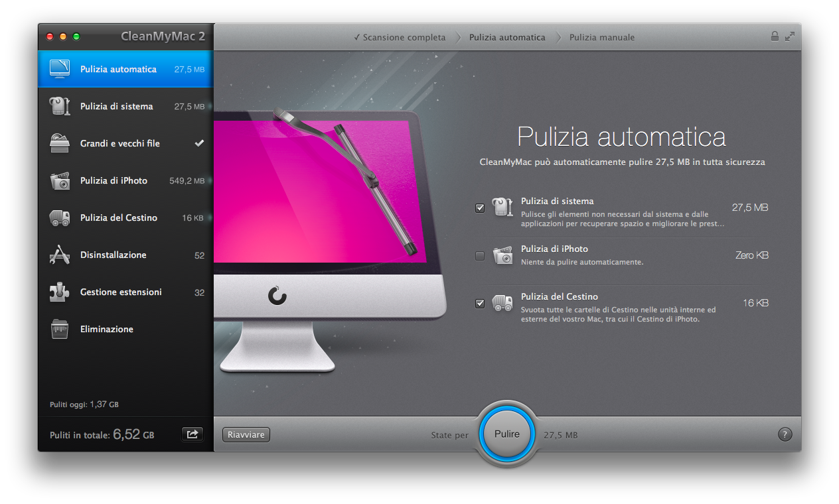Click the Pulizia di iPhoto camera icon in sidebar
Screen dimensions: 839x504
60,180
